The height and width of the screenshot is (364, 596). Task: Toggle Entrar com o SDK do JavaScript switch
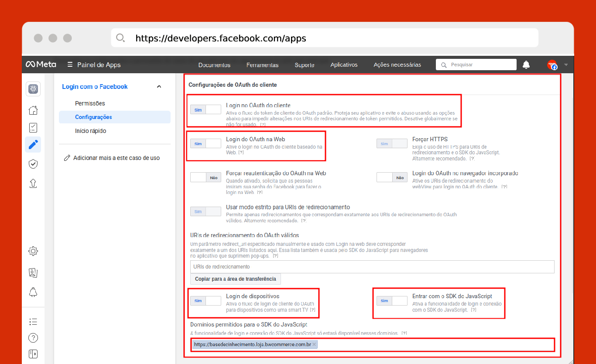pyautogui.click(x=392, y=300)
